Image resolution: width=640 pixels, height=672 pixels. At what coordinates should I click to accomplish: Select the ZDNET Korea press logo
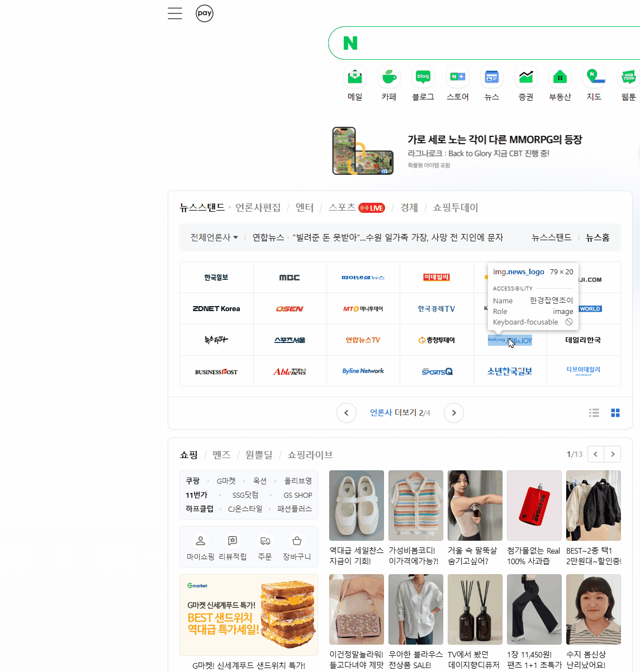(216, 309)
